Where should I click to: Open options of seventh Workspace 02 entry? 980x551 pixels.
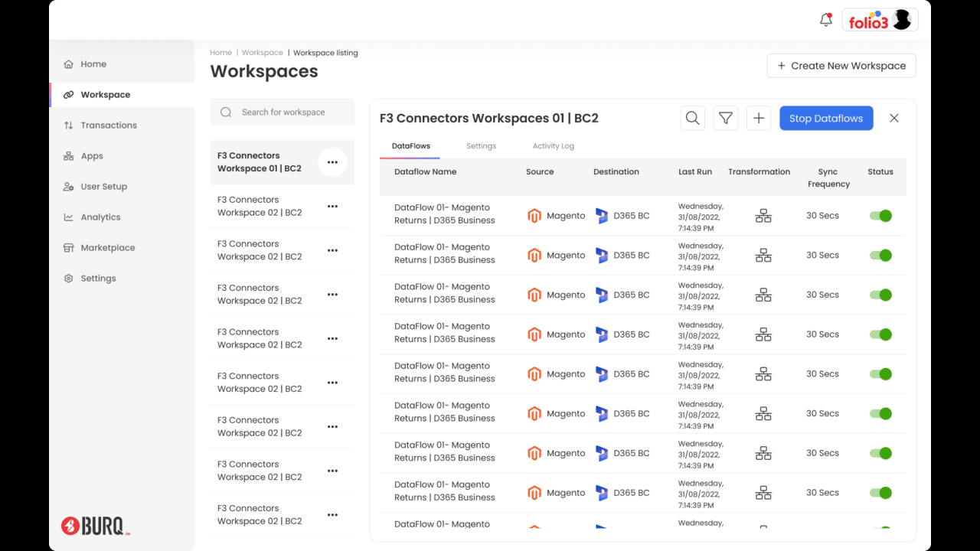point(332,471)
